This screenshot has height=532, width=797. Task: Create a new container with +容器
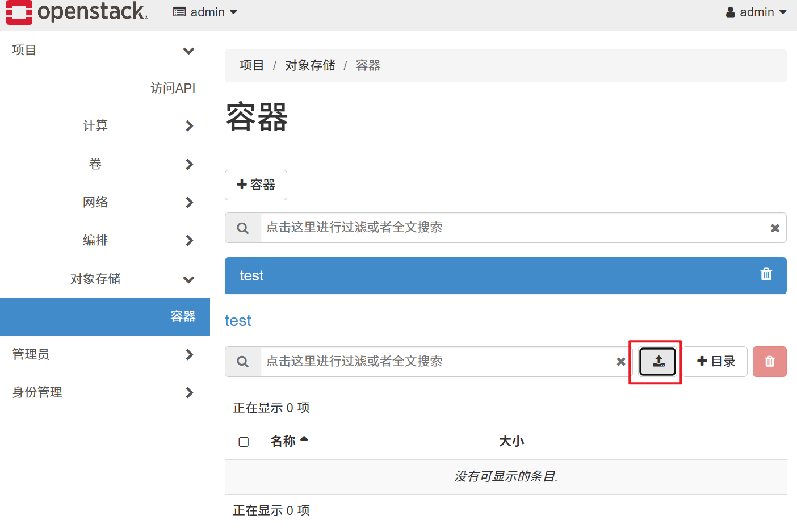(256, 185)
